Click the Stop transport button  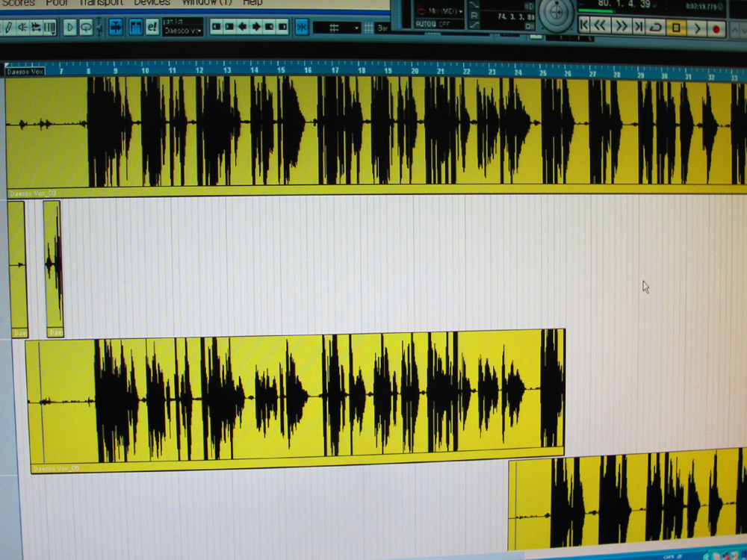(x=676, y=28)
